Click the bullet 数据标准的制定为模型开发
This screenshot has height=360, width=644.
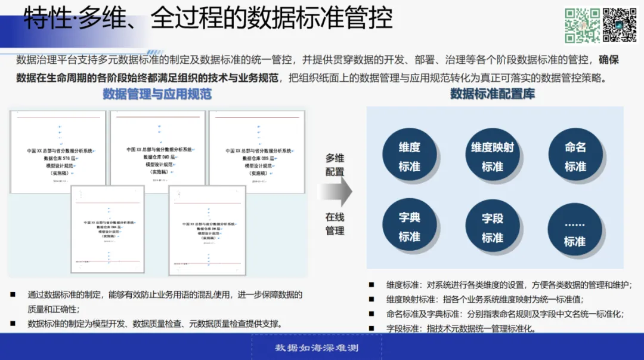(x=155, y=324)
